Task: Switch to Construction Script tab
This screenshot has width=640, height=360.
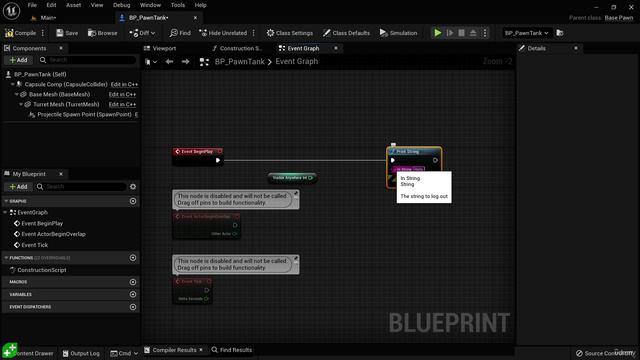Action: coord(237,48)
